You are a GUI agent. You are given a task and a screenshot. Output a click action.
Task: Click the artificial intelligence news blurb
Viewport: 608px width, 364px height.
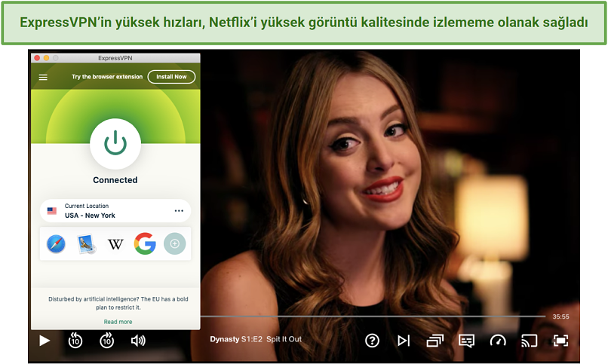(x=118, y=303)
